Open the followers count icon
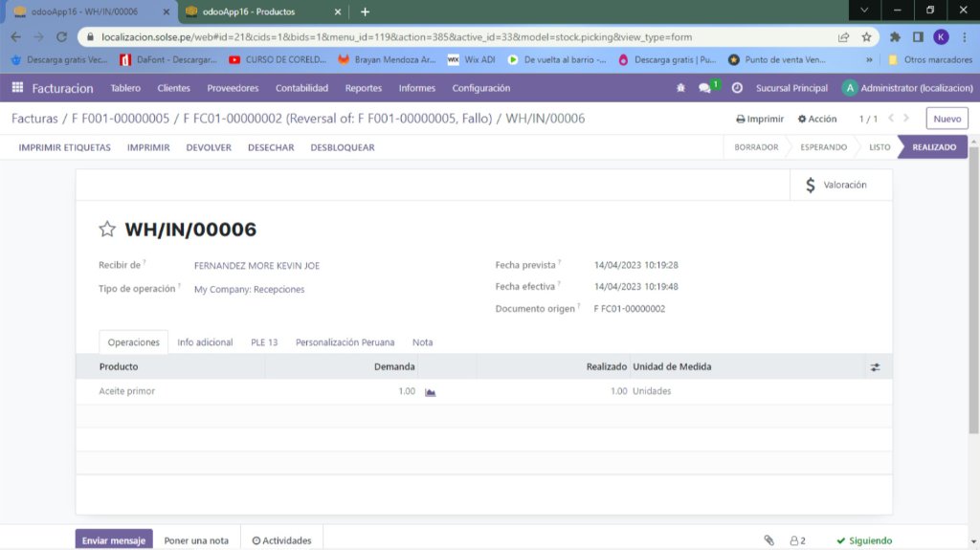The height and width of the screenshot is (550, 980). click(797, 540)
